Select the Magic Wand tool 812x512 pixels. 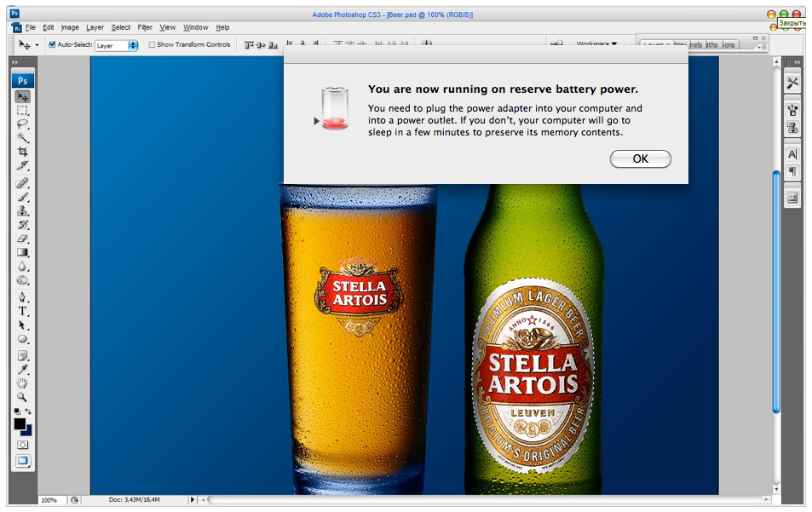click(x=23, y=137)
